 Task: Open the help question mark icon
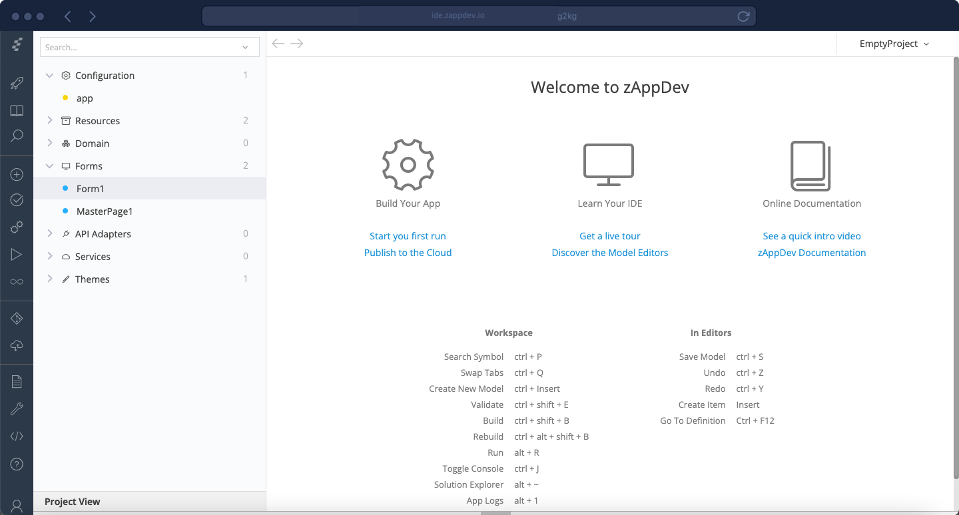16,464
